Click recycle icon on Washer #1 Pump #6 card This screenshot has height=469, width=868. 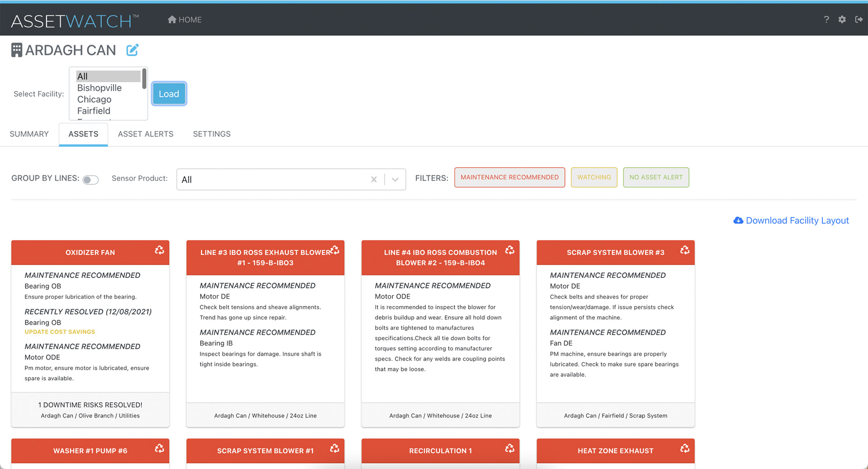pos(159,448)
